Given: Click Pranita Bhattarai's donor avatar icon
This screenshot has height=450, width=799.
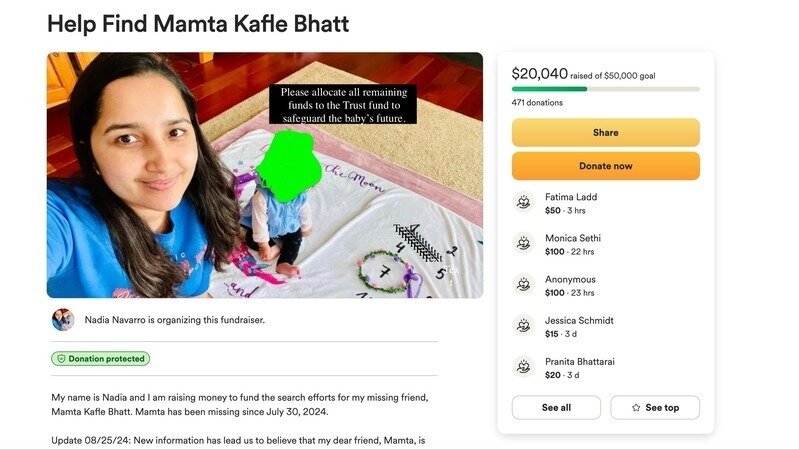Looking at the screenshot, I should tap(523, 366).
